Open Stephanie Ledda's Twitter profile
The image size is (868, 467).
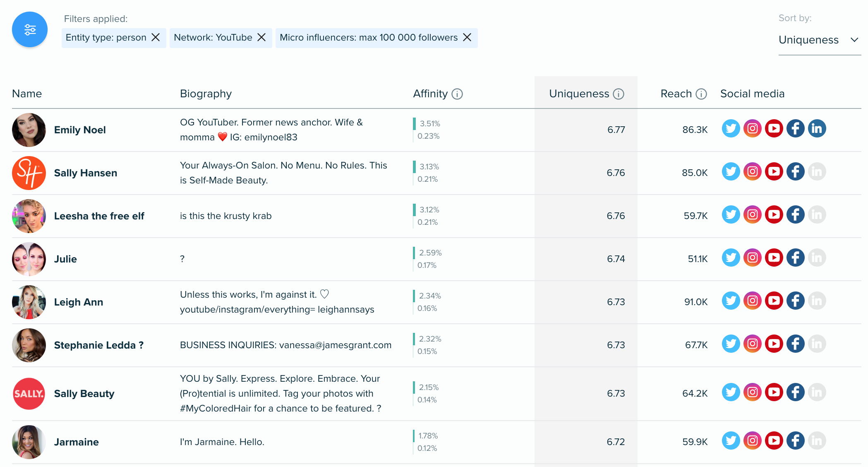731,344
